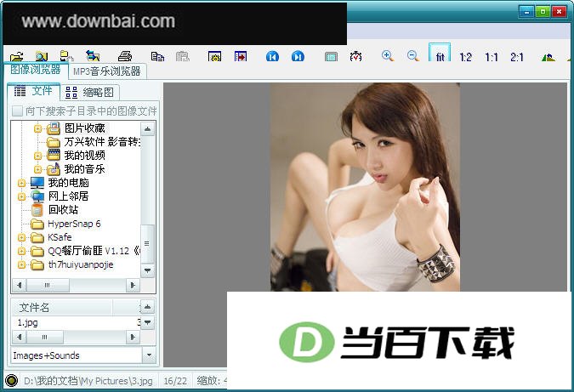
Task: Click the 16/22 image counter
Action: tap(175, 381)
